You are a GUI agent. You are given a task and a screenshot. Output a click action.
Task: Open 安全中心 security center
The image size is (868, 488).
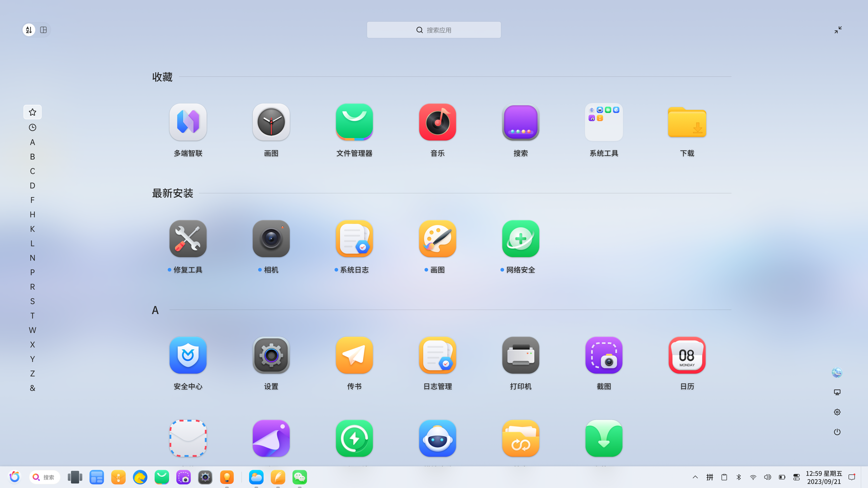pos(188,355)
